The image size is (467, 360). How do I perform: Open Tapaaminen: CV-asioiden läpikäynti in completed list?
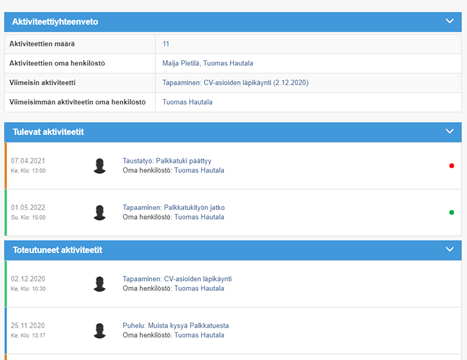point(177,279)
